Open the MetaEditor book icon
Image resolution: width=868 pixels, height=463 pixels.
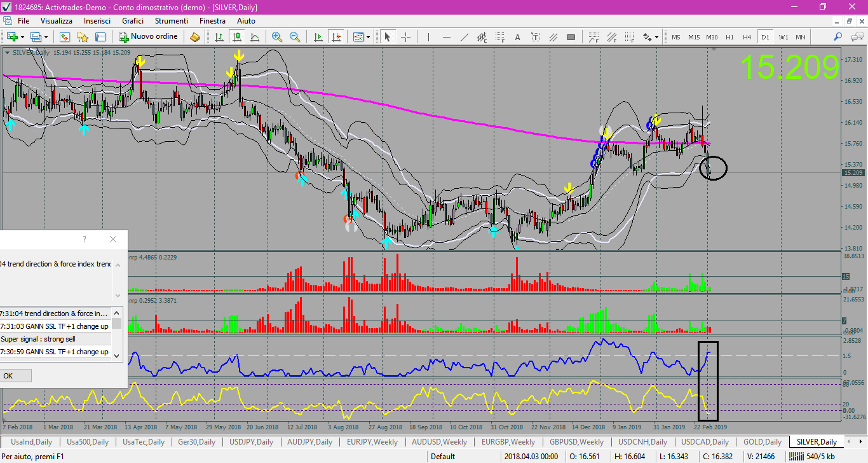[195, 37]
